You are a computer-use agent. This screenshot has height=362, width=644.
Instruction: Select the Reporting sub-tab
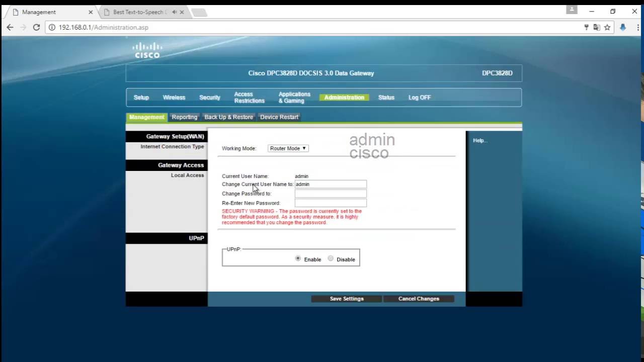[x=185, y=117]
